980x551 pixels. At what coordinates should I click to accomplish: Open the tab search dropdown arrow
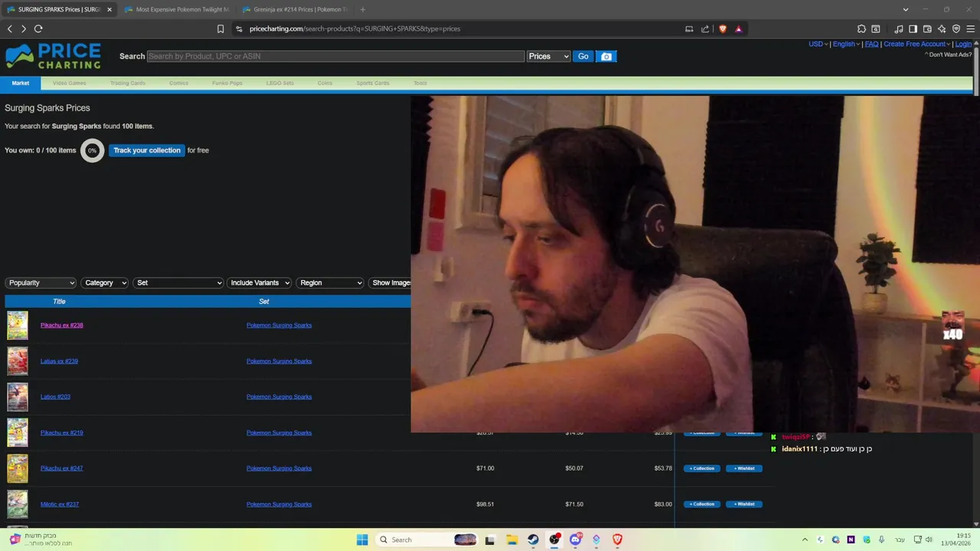[906, 9]
